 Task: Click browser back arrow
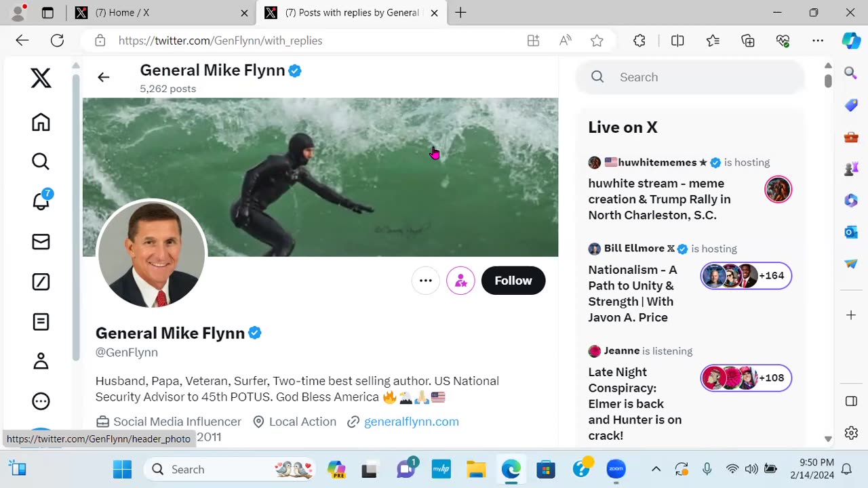22,41
